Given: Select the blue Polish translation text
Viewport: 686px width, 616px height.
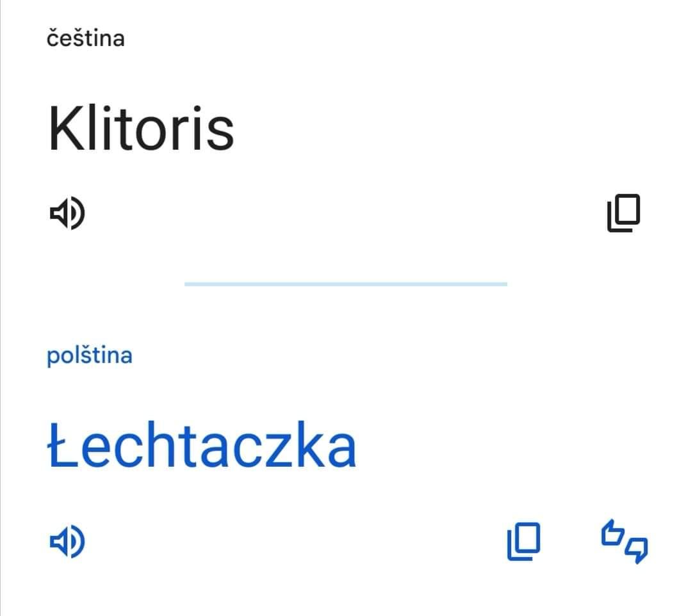Looking at the screenshot, I should 202,446.
